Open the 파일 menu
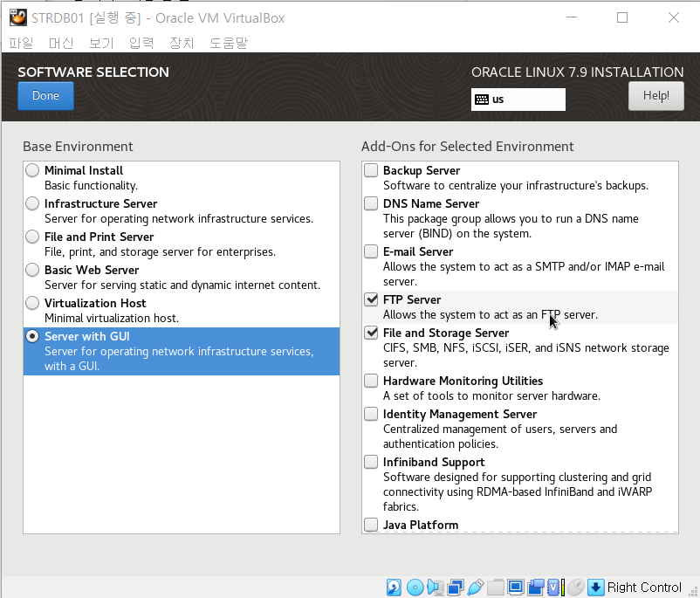700x598 pixels. click(x=21, y=43)
